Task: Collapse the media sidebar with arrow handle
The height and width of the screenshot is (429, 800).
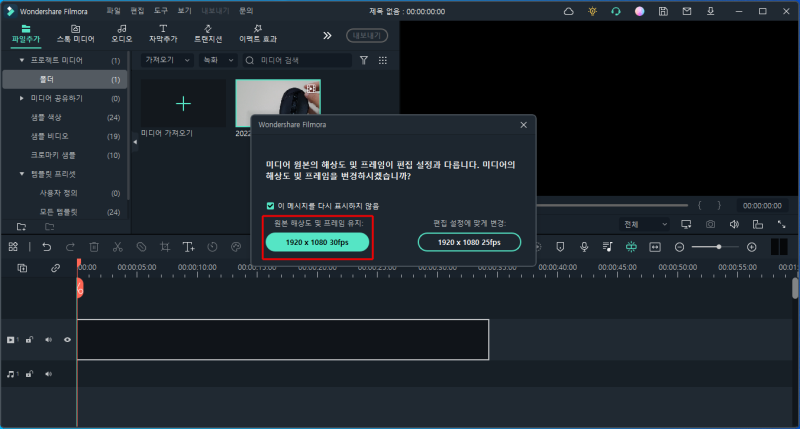Action: coord(135,142)
